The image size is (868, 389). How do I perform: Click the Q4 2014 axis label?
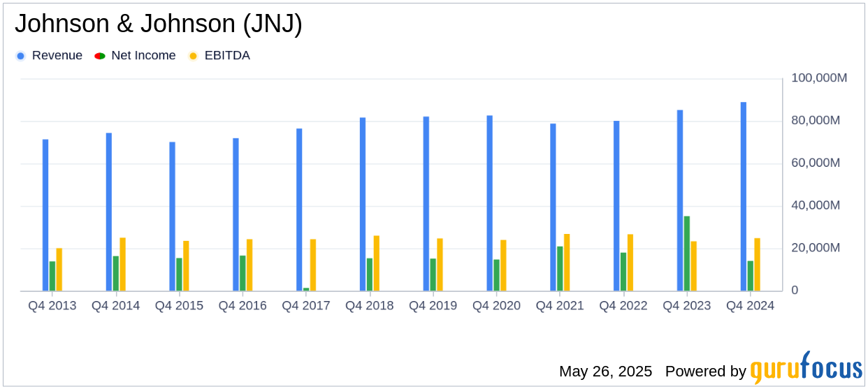(x=116, y=306)
